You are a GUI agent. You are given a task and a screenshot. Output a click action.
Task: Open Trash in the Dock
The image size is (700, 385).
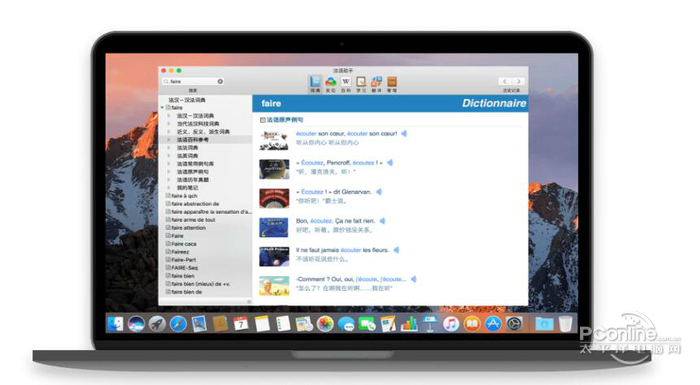pyautogui.click(x=565, y=324)
